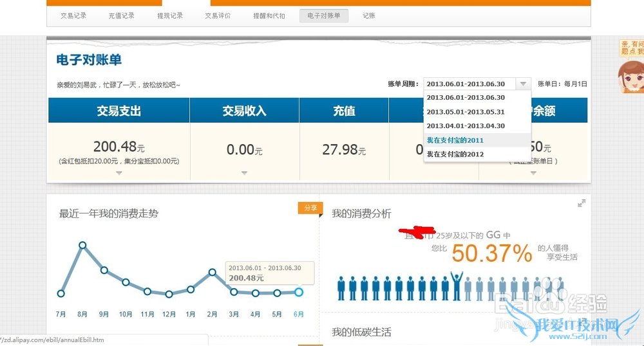The image size is (644, 346).
Task: Click the customer service avatar icon
Action: (630, 78)
